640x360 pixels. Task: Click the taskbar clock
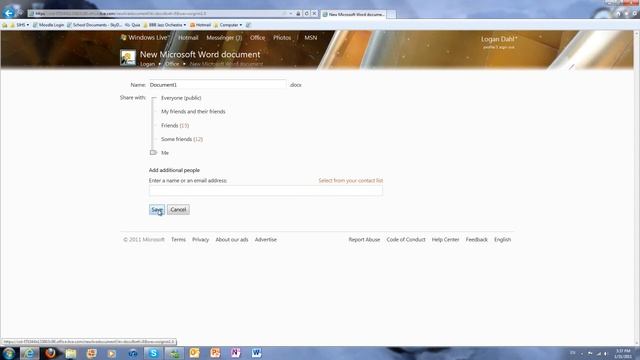[x=623, y=353]
